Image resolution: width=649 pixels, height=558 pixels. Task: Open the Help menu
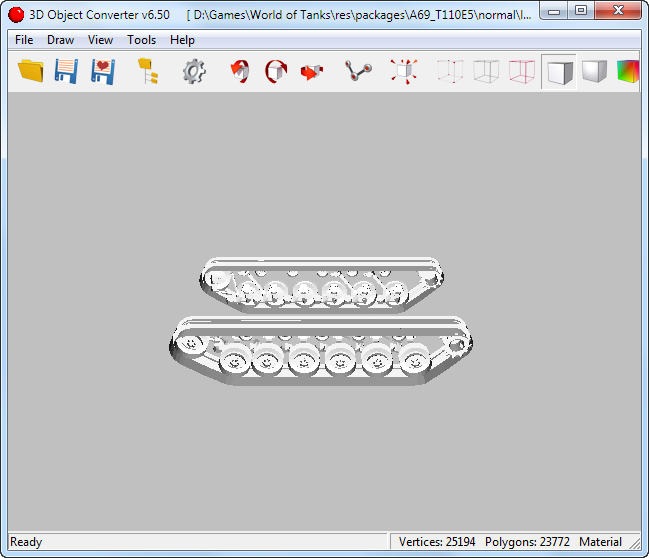pyautogui.click(x=182, y=40)
